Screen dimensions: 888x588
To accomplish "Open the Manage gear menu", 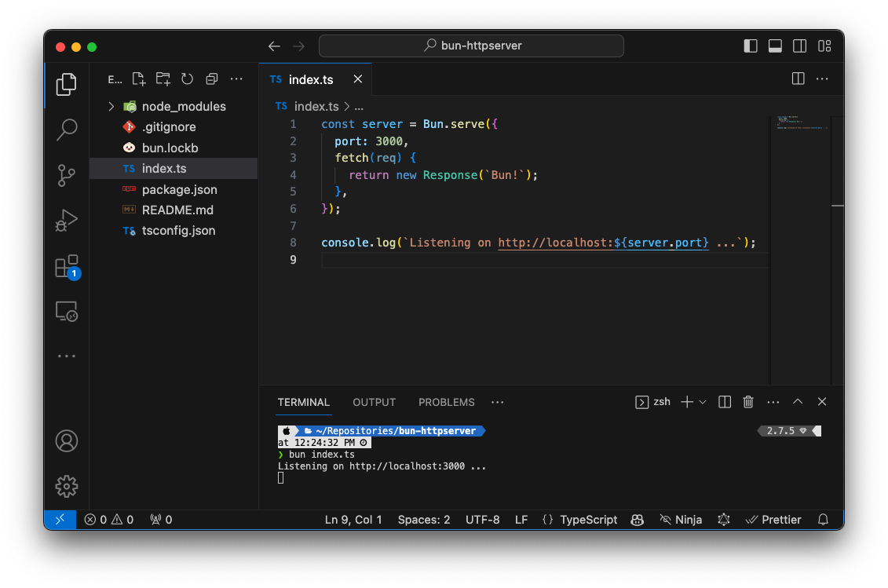I will coord(66,486).
